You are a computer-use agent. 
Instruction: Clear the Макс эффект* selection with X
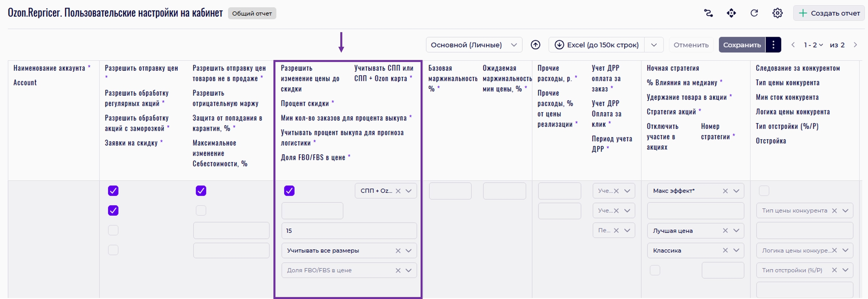[725, 191]
